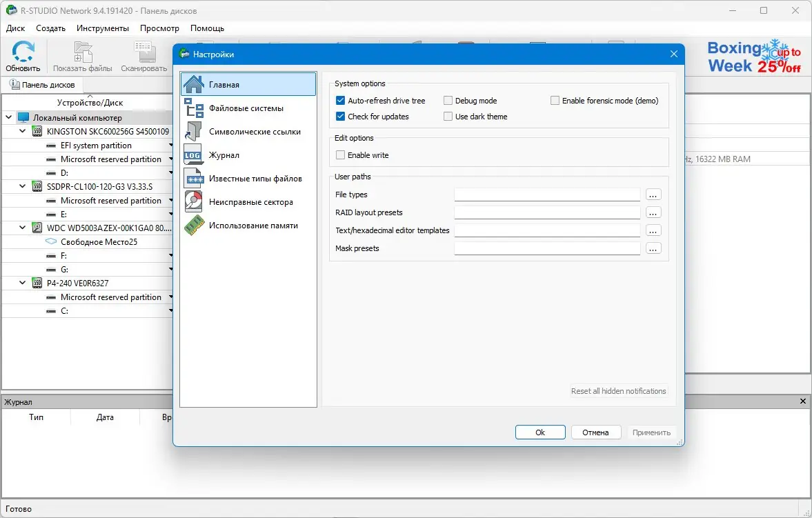
Task: Click the RAID layout presets path field
Action: coord(547,213)
